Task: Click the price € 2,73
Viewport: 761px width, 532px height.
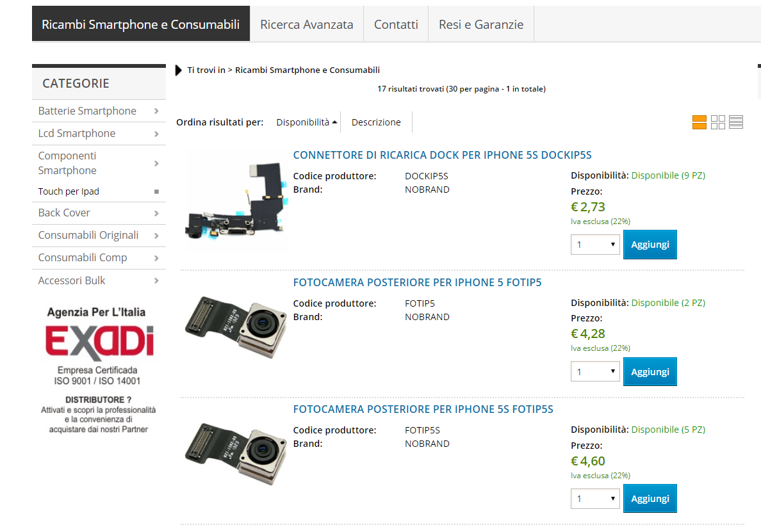Action: click(588, 207)
